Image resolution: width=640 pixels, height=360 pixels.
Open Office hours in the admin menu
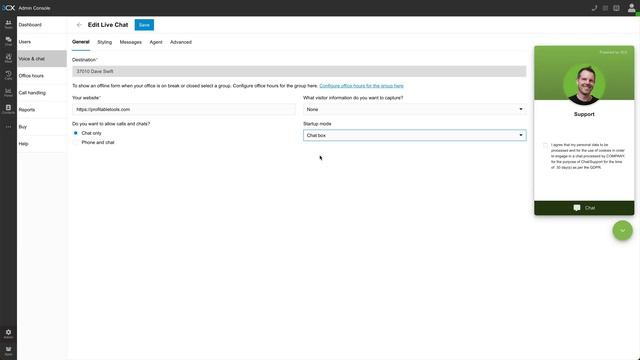[x=42, y=76]
